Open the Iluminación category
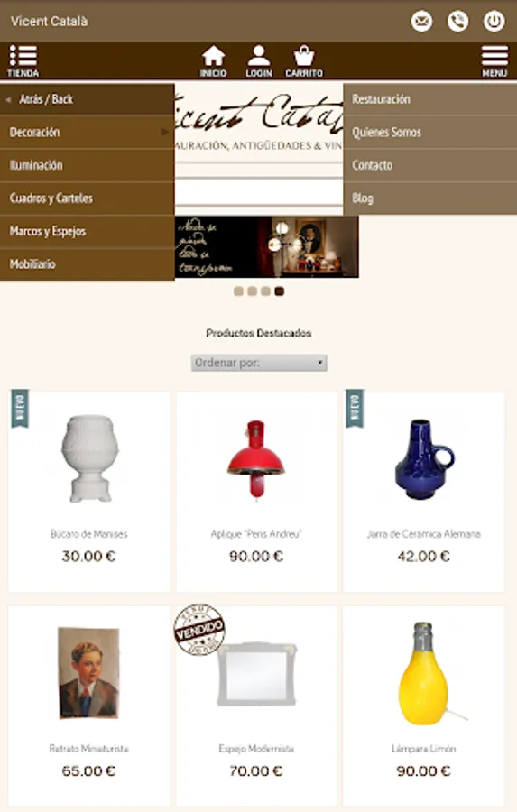Screen dimensions: 517x812 (87, 165)
